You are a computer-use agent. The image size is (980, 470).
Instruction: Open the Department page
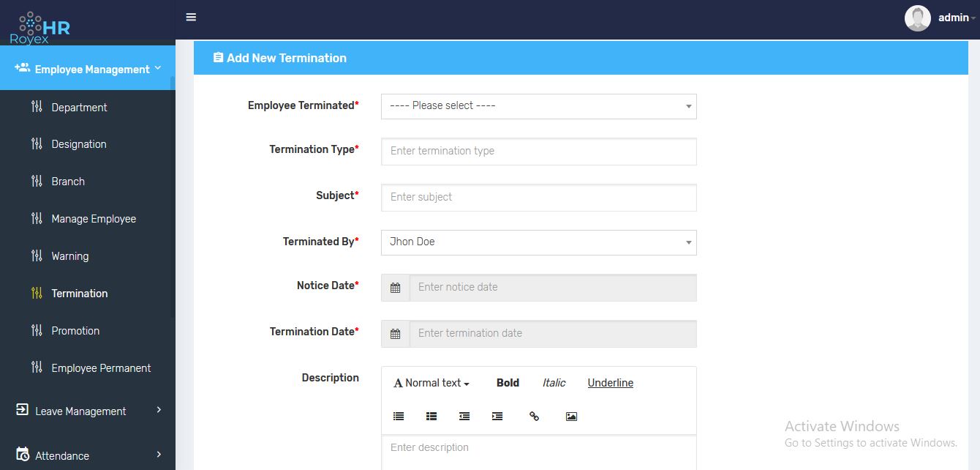pyautogui.click(x=79, y=107)
